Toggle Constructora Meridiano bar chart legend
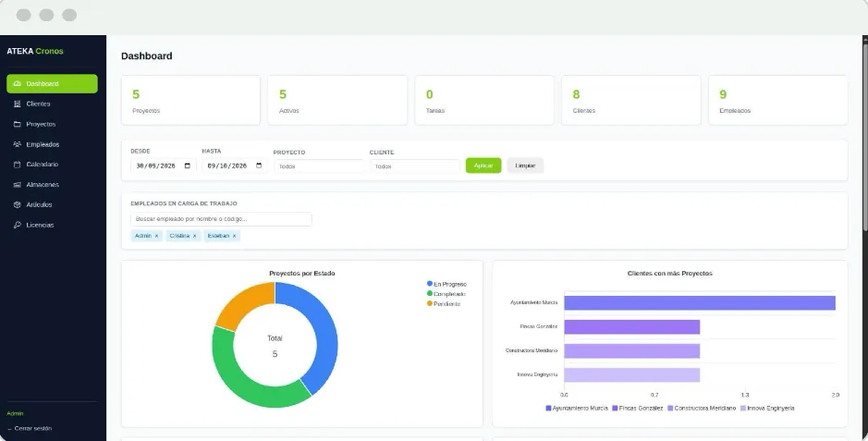This screenshot has height=441, width=868. (702, 408)
